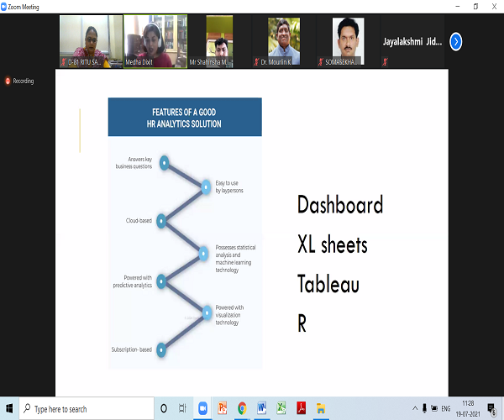Show next participants with the blue arrow
This screenshot has width=504, height=420.
(455, 42)
